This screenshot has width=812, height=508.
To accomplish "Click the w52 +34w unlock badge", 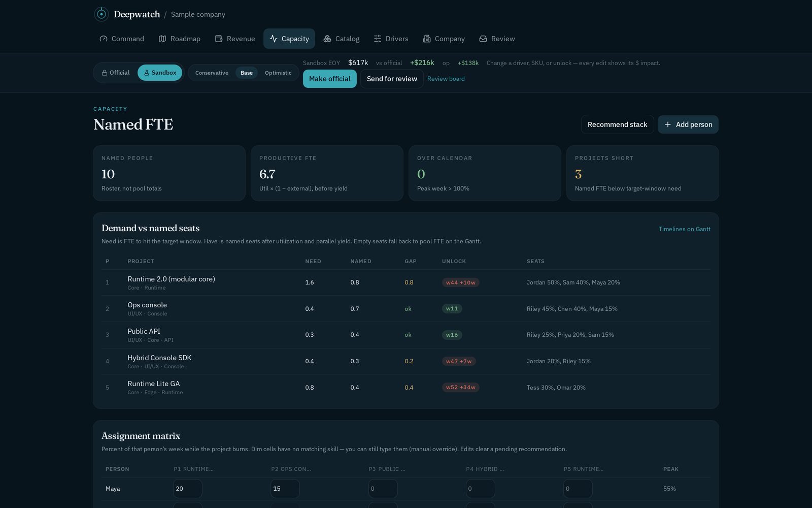I will pos(461,387).
